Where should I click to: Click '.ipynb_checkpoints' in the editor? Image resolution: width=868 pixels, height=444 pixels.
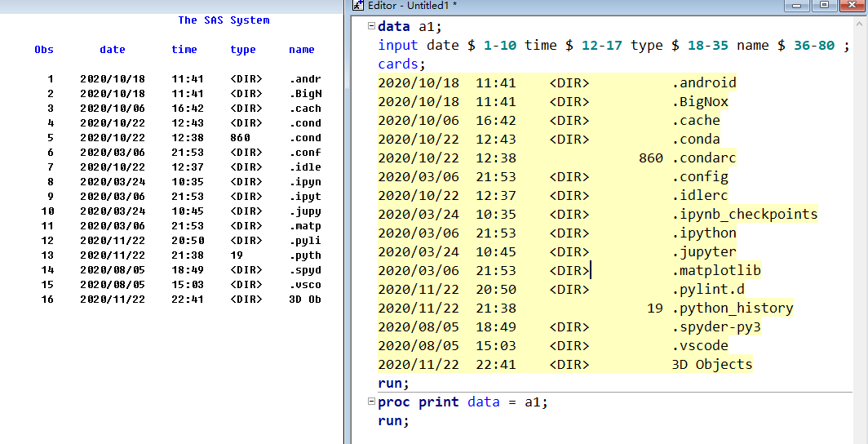click(745, 215)
